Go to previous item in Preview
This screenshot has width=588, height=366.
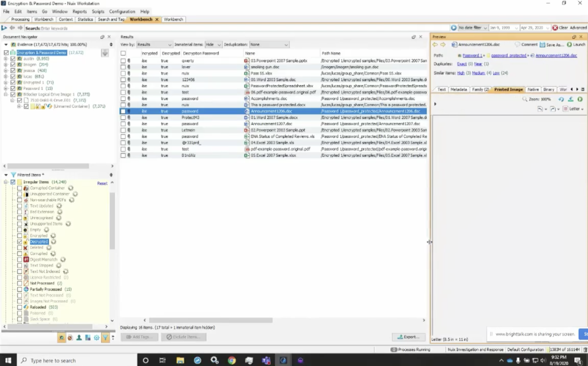(x=435, y=44)
